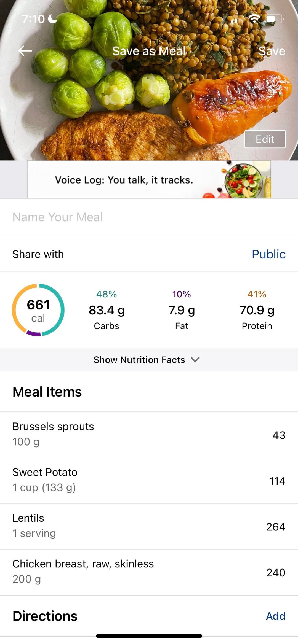Tap the Name Your Meal field
The image size is (298, 644).
point(149,217)
